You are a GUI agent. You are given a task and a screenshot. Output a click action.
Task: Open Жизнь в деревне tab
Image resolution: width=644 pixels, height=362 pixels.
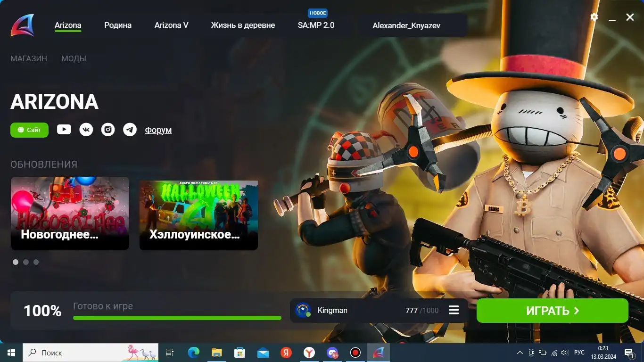click(243, 25)
